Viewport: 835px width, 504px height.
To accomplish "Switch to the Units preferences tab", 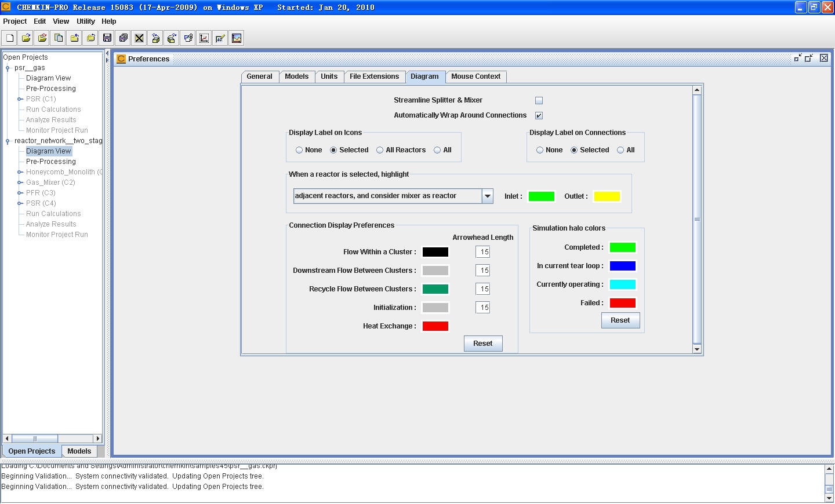I will 329,76.
